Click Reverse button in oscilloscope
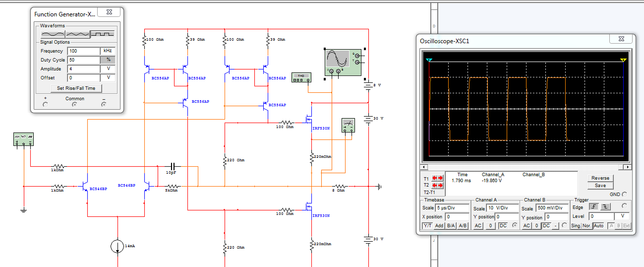The height and width of the screenshot is (267, 644). click(600, 178)
